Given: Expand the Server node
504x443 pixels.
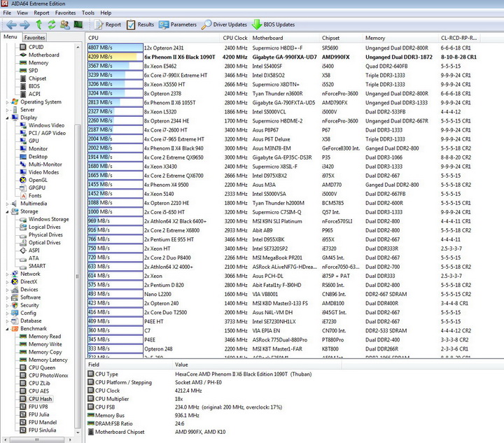Looking at the screenshot, I should (7, 110).
